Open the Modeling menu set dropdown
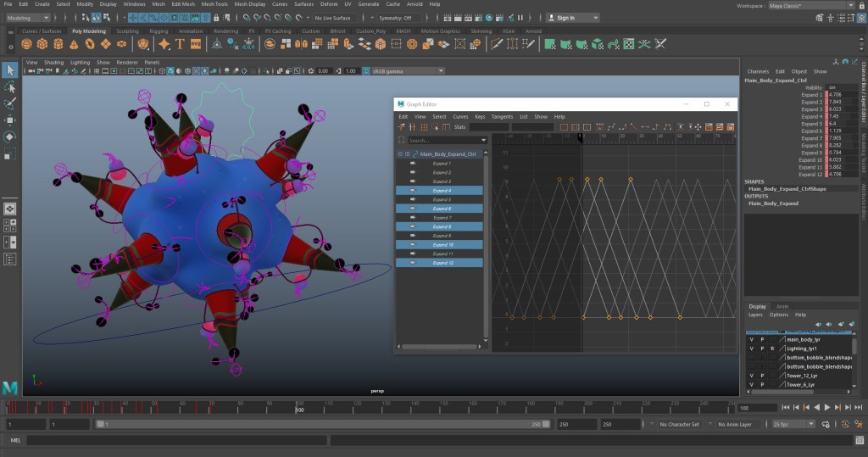Viewport: 868px width, 457px height. click(30, 18)
